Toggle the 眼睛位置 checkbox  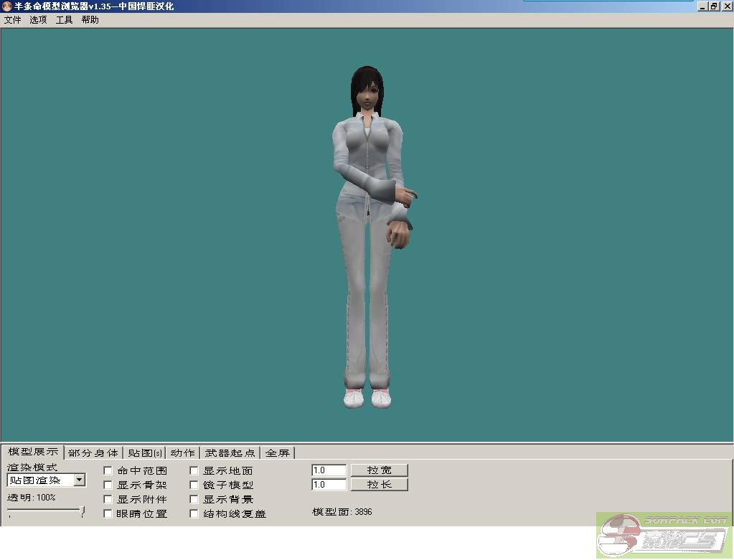coord(108,514)
